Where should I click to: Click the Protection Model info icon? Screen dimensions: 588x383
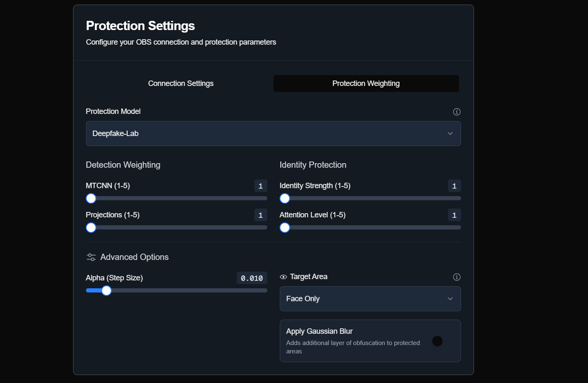457,112
